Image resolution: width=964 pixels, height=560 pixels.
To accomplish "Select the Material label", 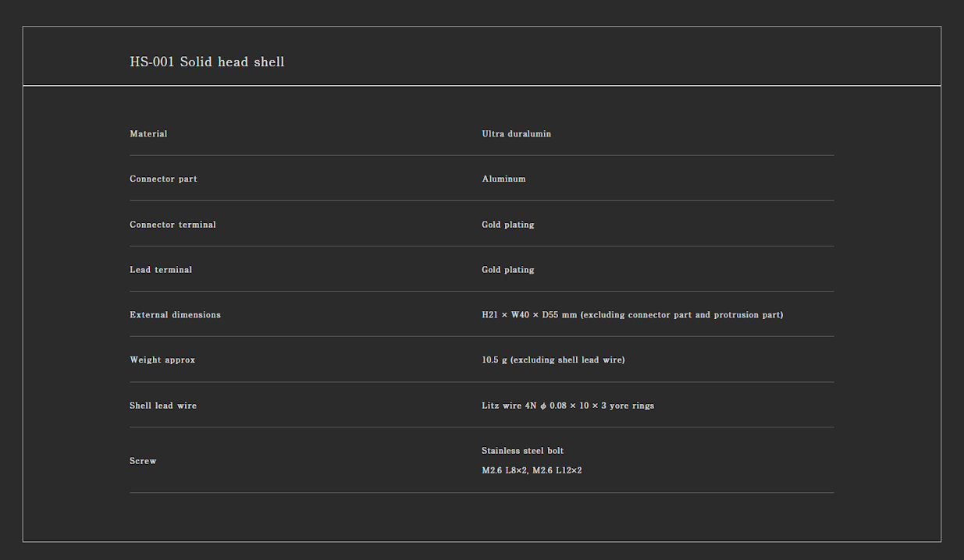I will click(x=148, y=133).
